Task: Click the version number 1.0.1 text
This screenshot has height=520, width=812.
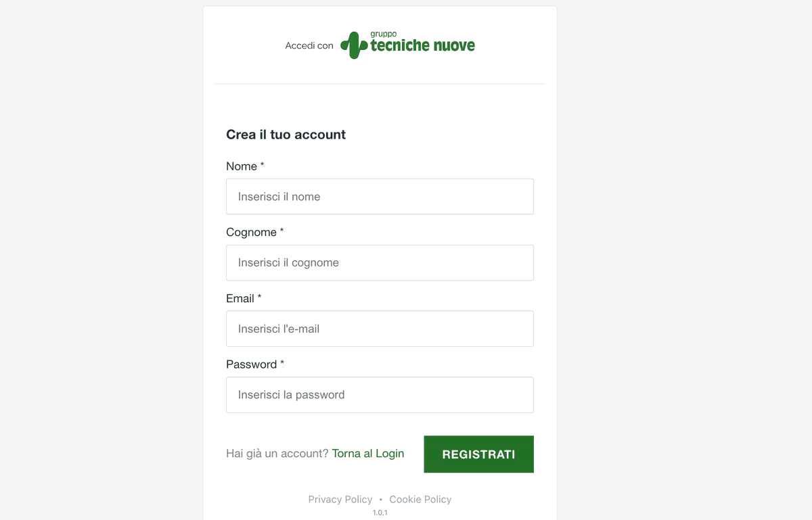Action: tap(380, 512)
